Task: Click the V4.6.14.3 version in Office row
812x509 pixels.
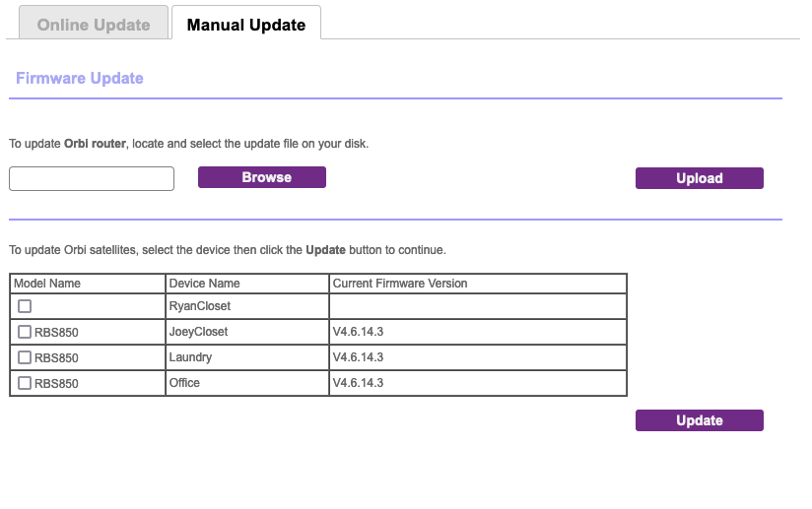Action: [x=358, y=383]
